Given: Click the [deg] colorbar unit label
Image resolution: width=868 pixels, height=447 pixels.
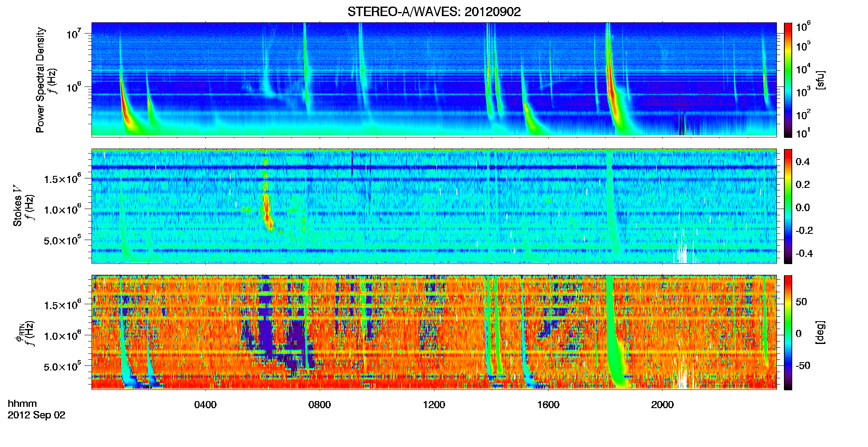Looking at the screenshot, I should [820, 332].
